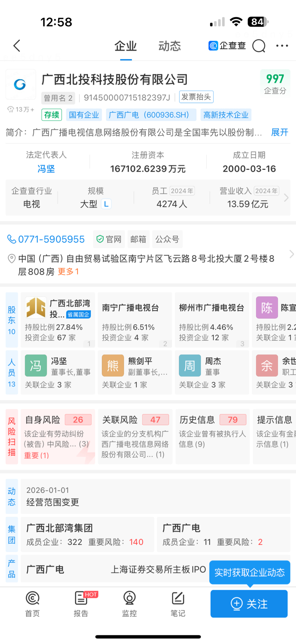The height and width of the screenshot is (644, 296).
Task: Tap the 企查查 logo
Action: [x=227, y=46]
